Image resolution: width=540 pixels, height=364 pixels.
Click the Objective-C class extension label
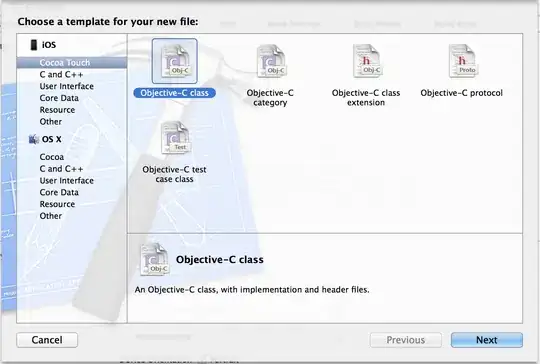[366, 98]
